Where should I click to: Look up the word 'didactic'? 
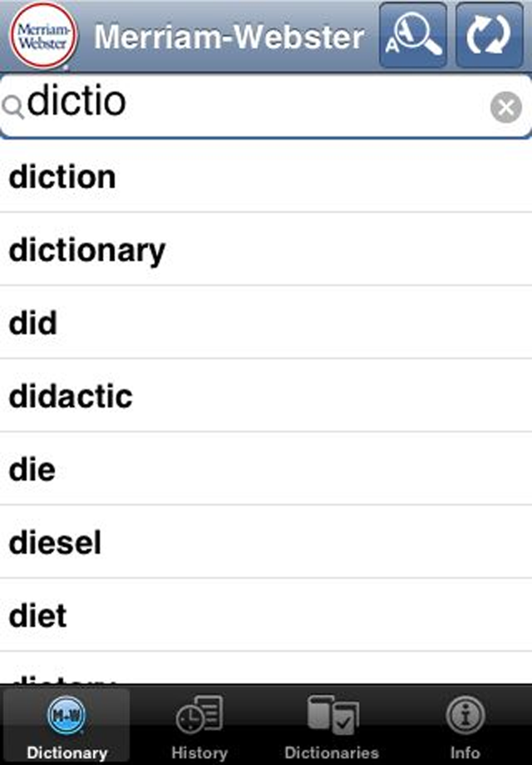(x=71, y=397)
